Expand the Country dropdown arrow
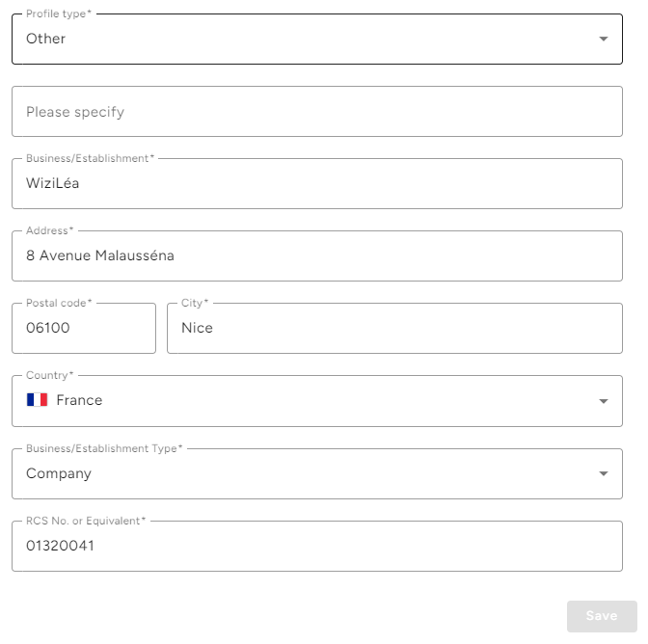Viewport: 648px width, 644px height. tap(604, 401)
